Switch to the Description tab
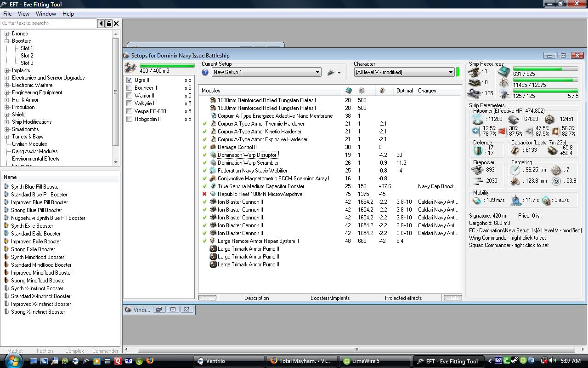The width and height of the screenshot is (588, 368). (x=256, y=298)
